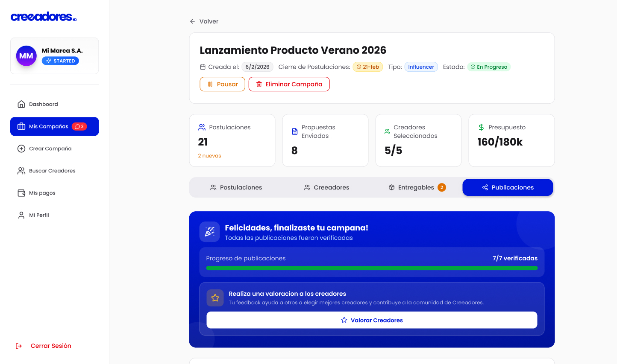Click the Mi Perfil user icon
The height and width of the screenshot is (364, 617).
click(21, 215)
